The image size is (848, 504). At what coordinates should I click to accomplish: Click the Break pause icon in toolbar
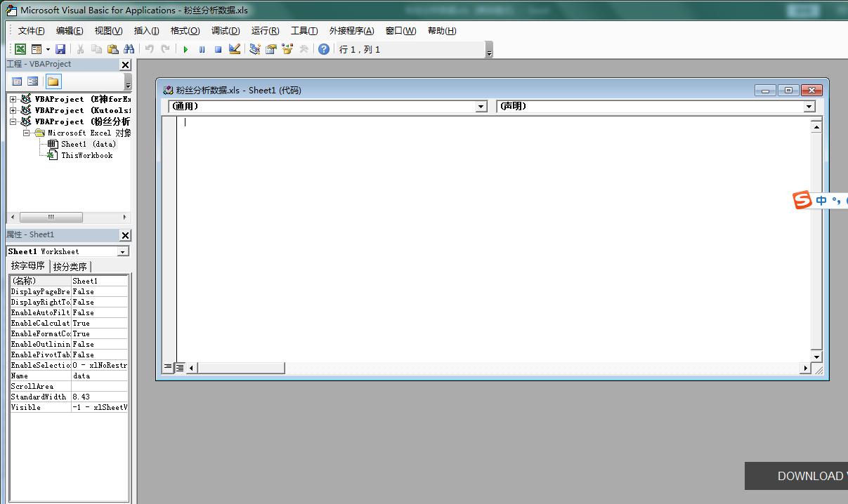click(202, 49)
